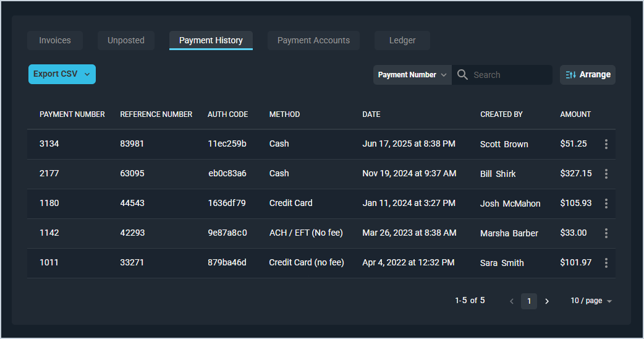
Task: Switch to the Invoices tab
Action: pyautogui.click(x=55, y=40)
